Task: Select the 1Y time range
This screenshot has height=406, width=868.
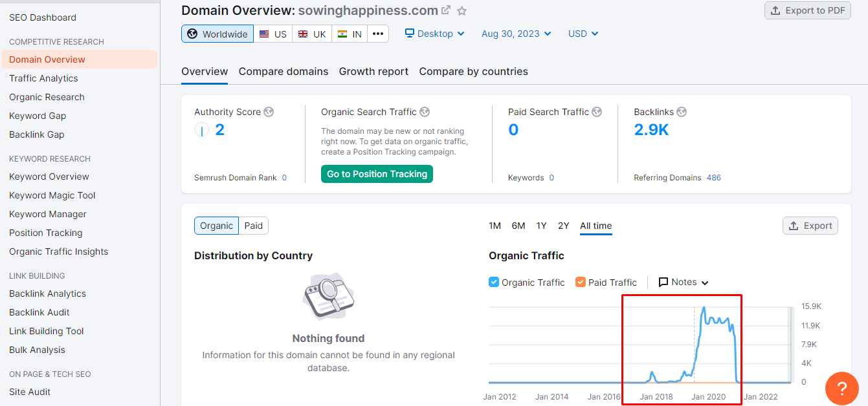Action: coord(542,226)
